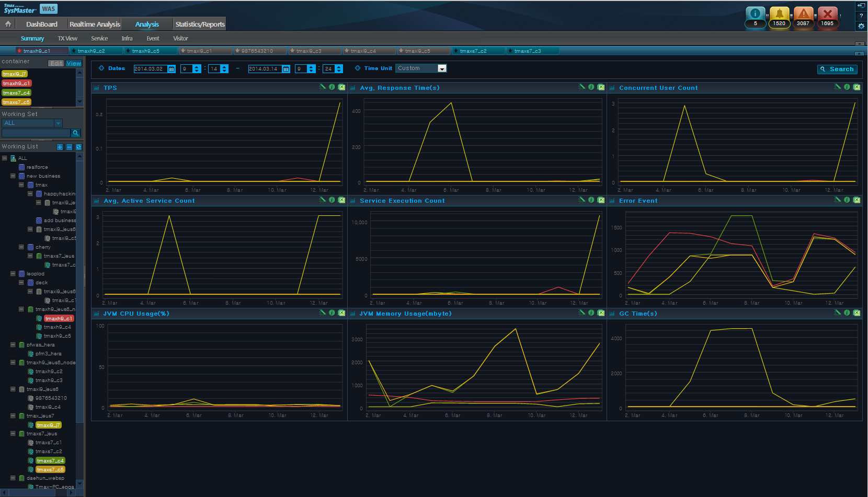Toggle the tmaxs7_c2 container tab
The width and height of the screenshot is (868, 497).
pyautogui.click(x=478, y=51)
